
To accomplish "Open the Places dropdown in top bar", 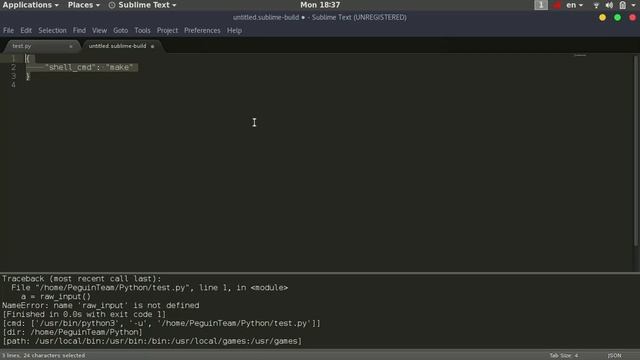I will (84, 5).
